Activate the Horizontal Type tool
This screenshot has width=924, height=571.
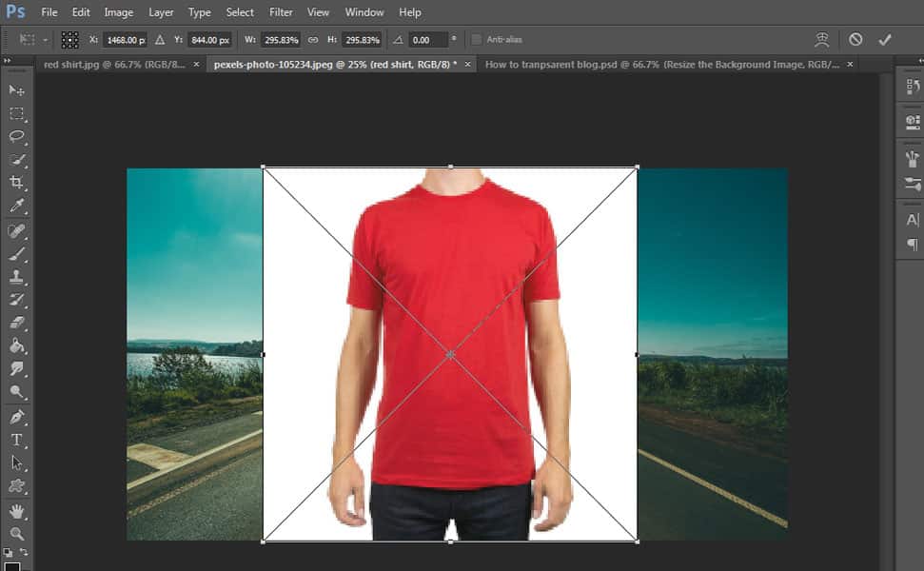pos(14,440)
